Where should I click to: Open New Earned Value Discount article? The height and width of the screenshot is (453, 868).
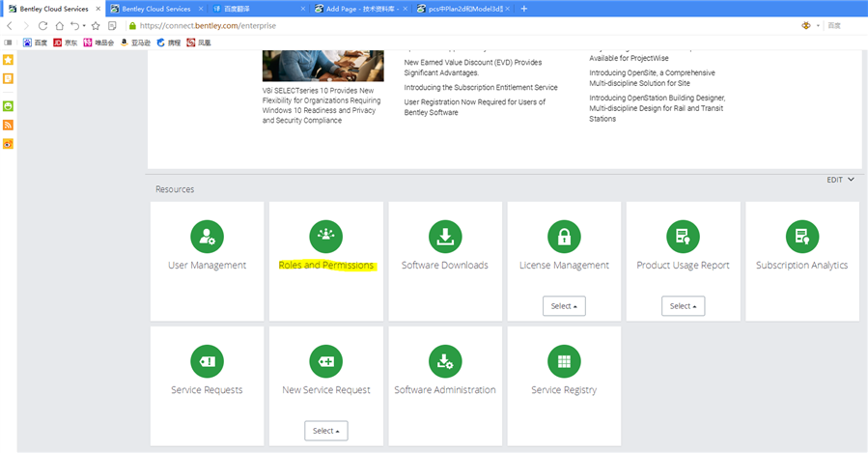click(473, 68)
